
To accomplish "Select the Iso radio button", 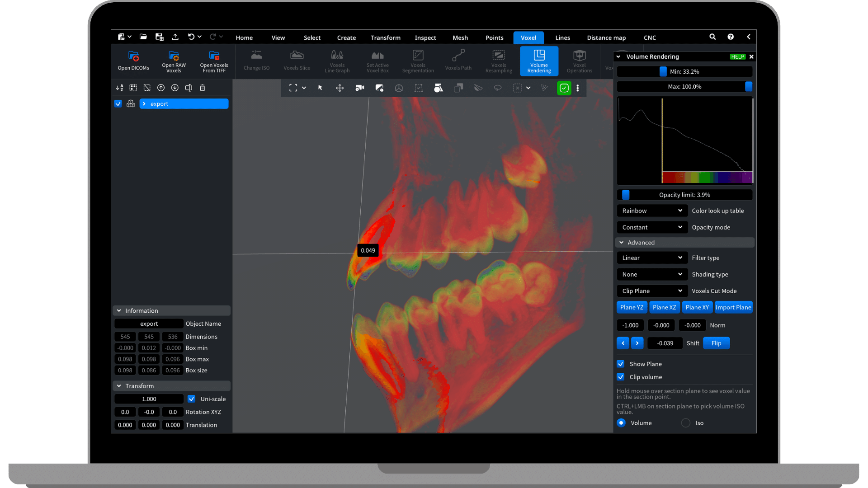I will [686, 423].
